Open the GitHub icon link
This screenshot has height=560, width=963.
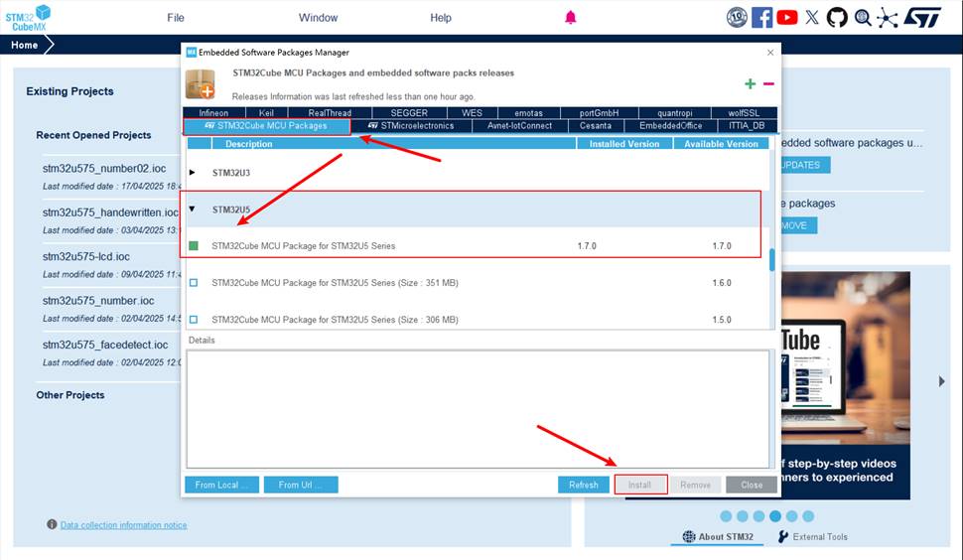pos(837,17)
